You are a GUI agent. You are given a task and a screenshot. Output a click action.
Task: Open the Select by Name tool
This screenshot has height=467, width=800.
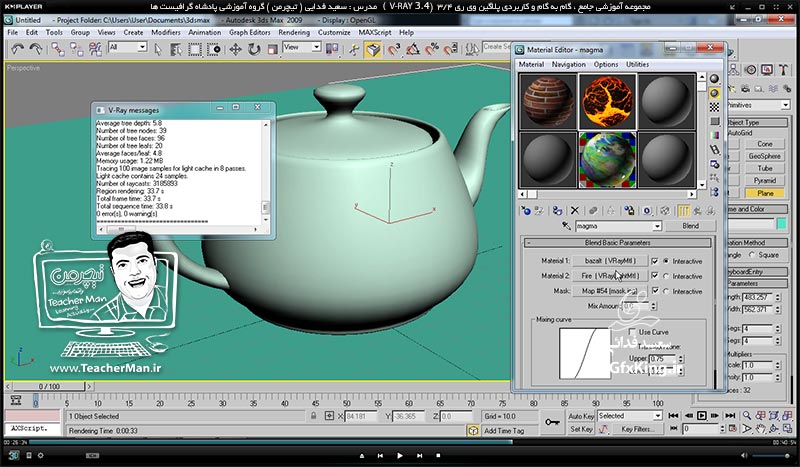tap(176, 49)
